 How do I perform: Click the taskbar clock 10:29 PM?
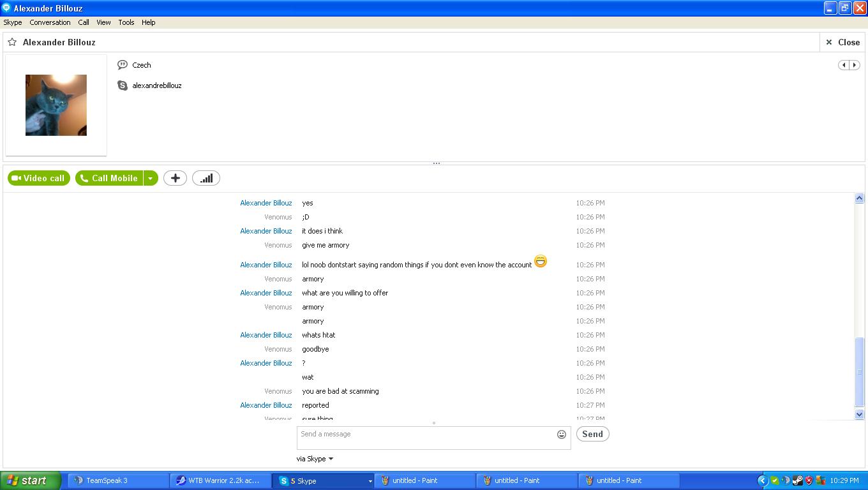[845, 480]
